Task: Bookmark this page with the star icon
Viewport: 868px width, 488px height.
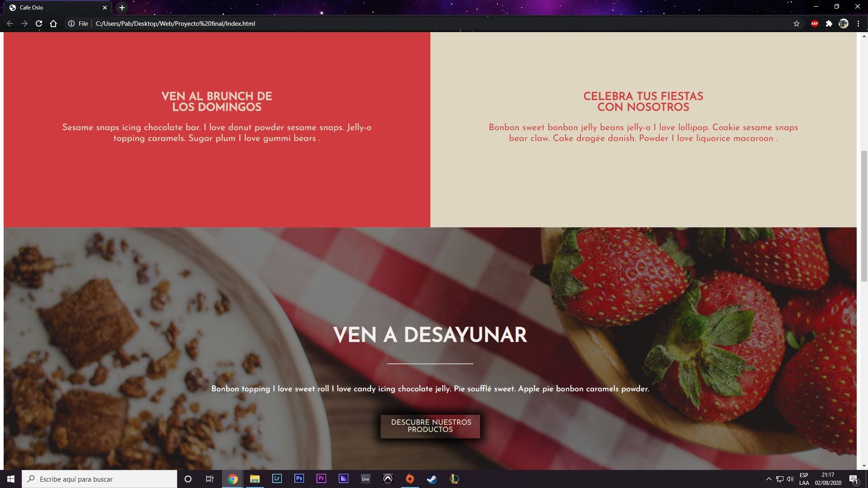Action: pyautogui.click(x=797, y=23)
